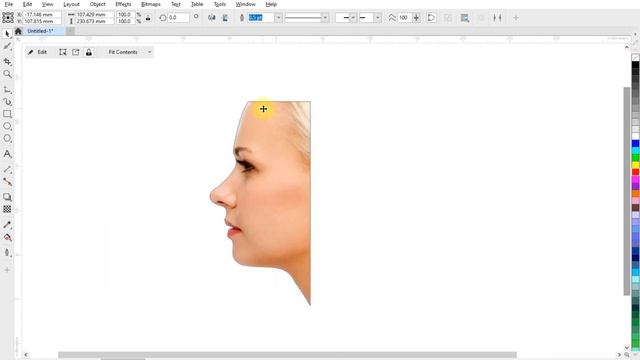Open the Tools menu
Screen dimensions: 640x360
[x=220, y=4]
